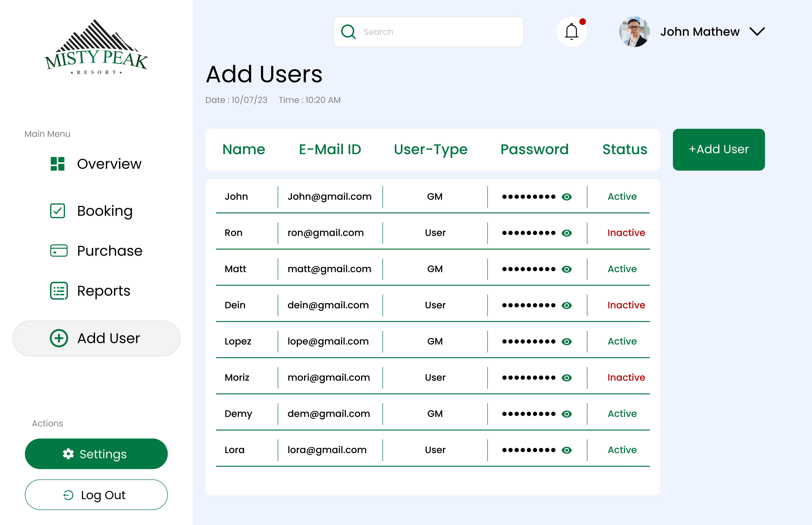Viewport: 812px width, 525px height.
Task: Open the Reports menu item
Action: (104, 291)
